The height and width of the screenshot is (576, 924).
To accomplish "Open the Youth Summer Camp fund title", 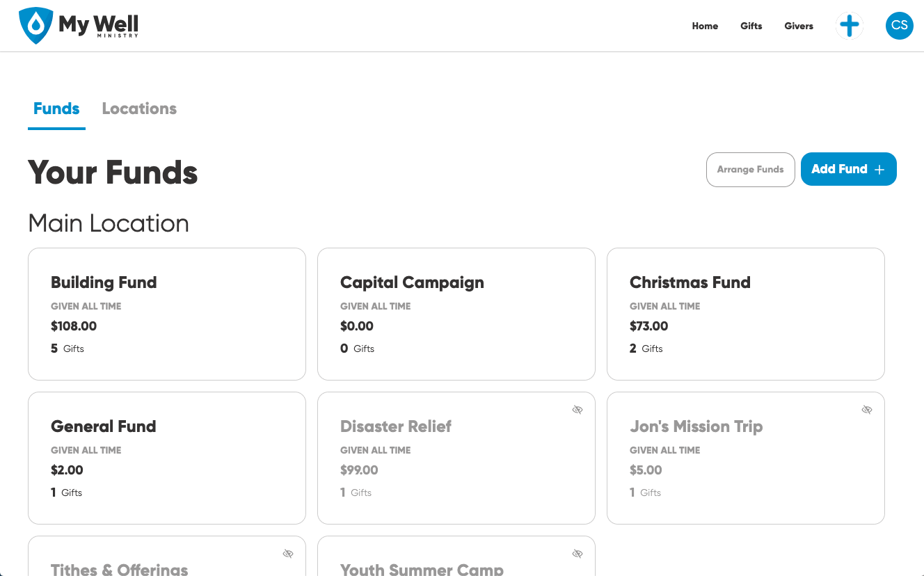I will (422, 569).
